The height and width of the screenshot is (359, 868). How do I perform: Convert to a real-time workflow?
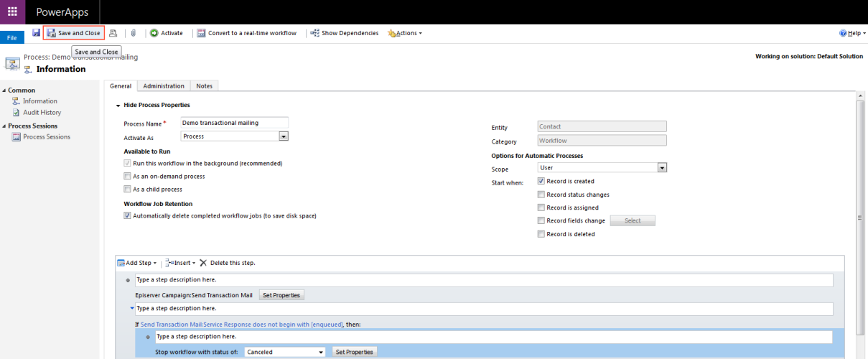(x=246, y=33)
